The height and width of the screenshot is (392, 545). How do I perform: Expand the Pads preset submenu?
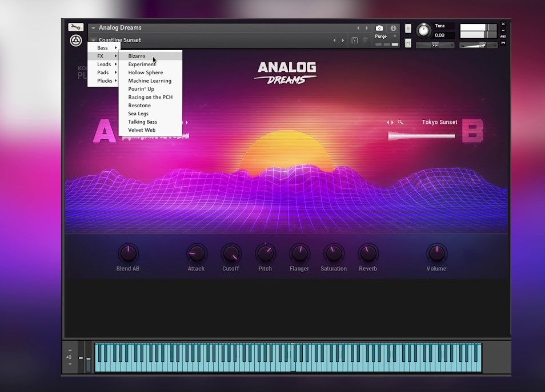pos(104,72)
